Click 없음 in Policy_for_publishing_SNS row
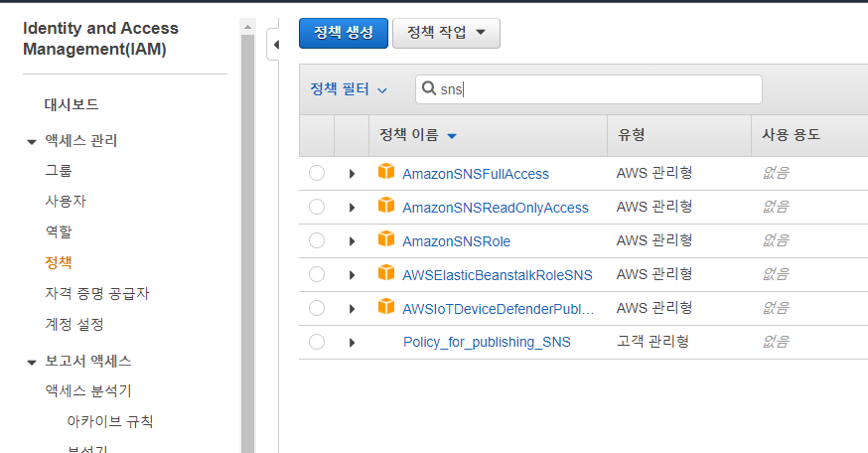868x453 pixels. point(776,342)
